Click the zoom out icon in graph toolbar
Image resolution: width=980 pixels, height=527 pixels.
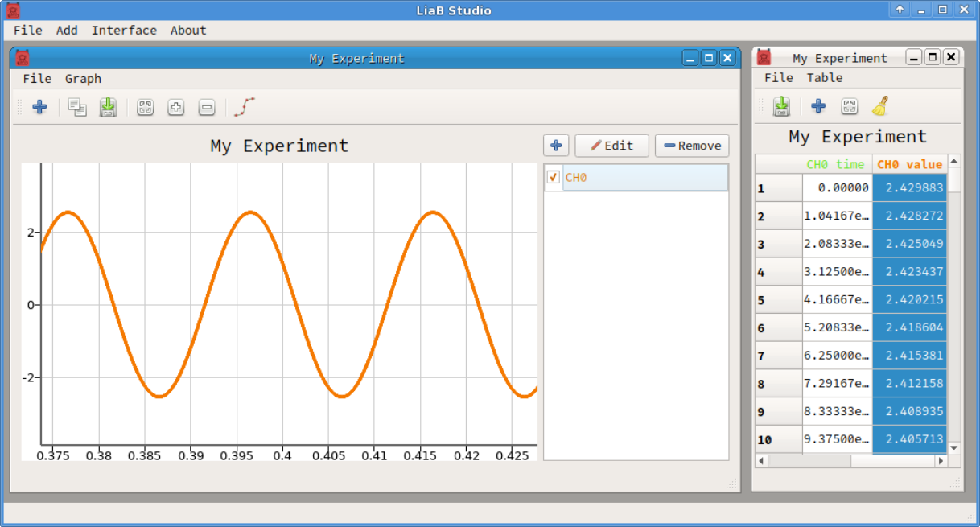(206, 107)
